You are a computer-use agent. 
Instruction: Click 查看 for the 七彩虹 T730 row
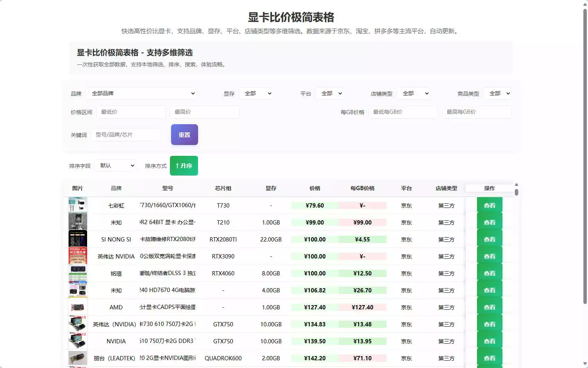tap(490, 206)
